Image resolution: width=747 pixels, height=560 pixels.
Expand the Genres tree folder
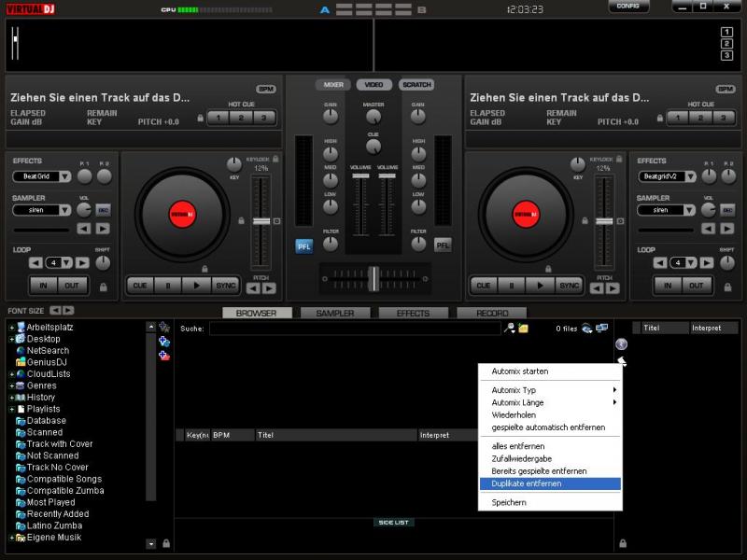[x=12, y=385]
